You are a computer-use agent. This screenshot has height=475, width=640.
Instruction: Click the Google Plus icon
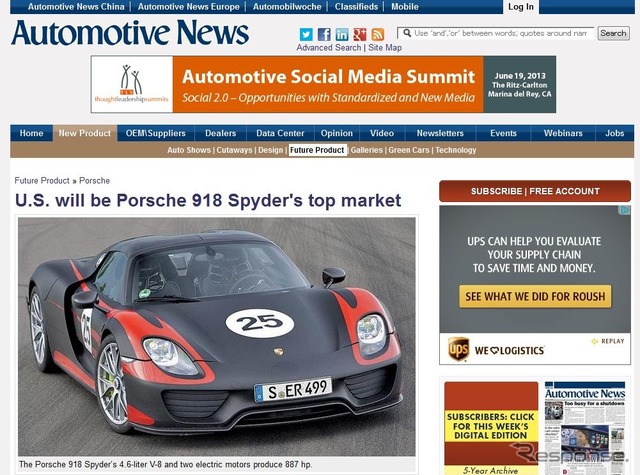(360, 34)
